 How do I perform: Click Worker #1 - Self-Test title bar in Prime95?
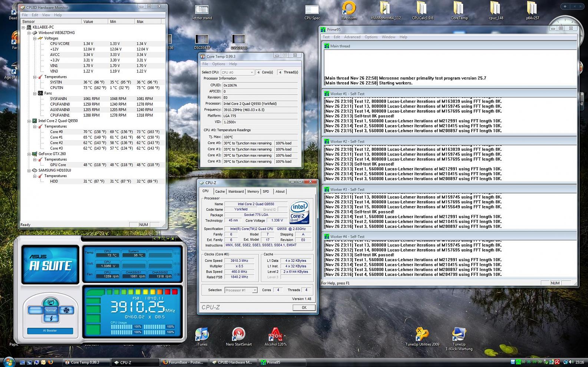pos(450,94)
